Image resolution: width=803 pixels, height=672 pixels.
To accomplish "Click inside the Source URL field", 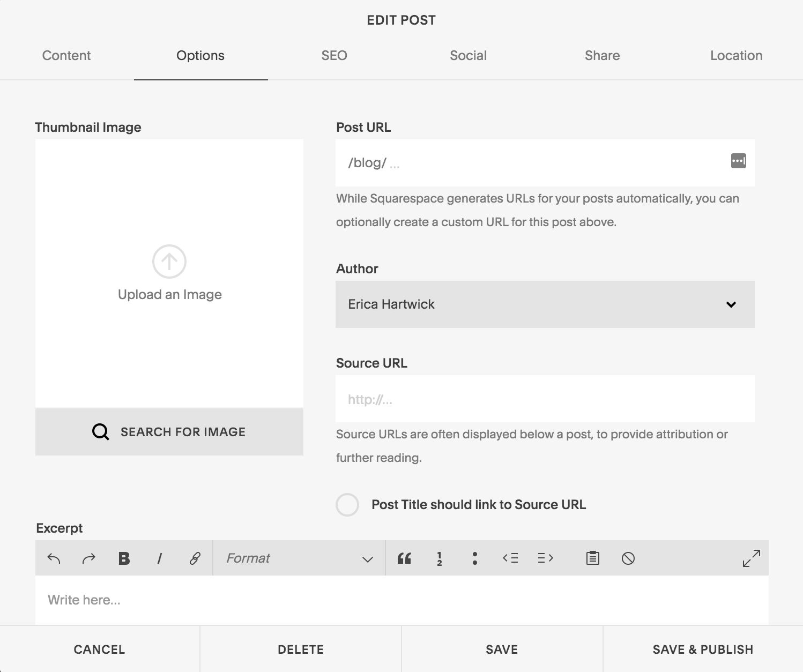I will click(x=545, y=399).
